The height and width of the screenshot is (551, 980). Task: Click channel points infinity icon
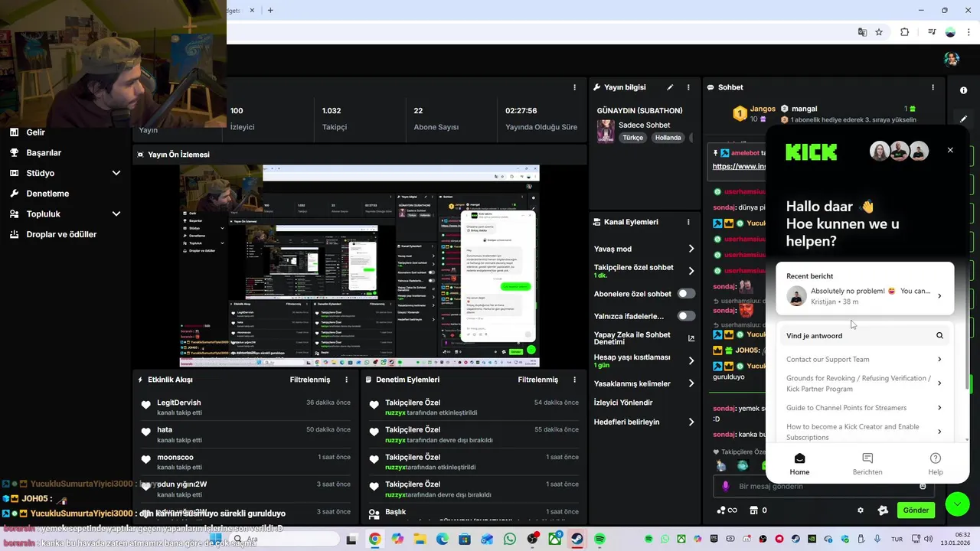point(727,510)
